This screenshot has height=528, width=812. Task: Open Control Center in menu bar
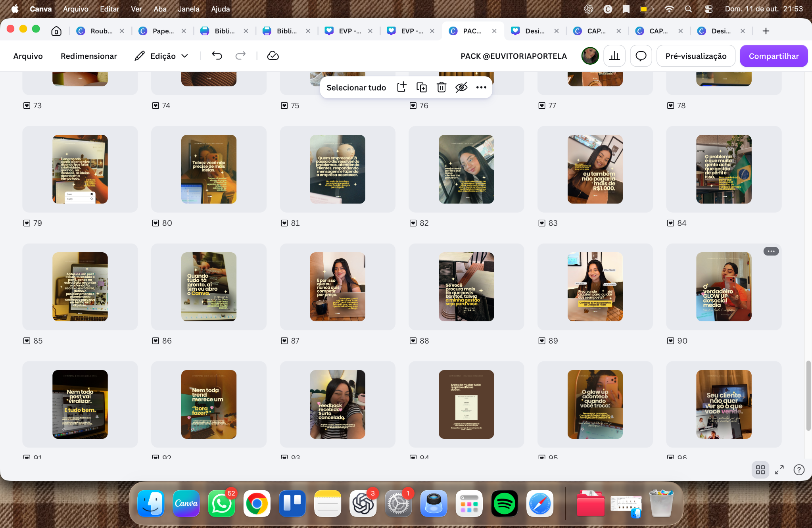pyautogui.click(x=708, y=9)
